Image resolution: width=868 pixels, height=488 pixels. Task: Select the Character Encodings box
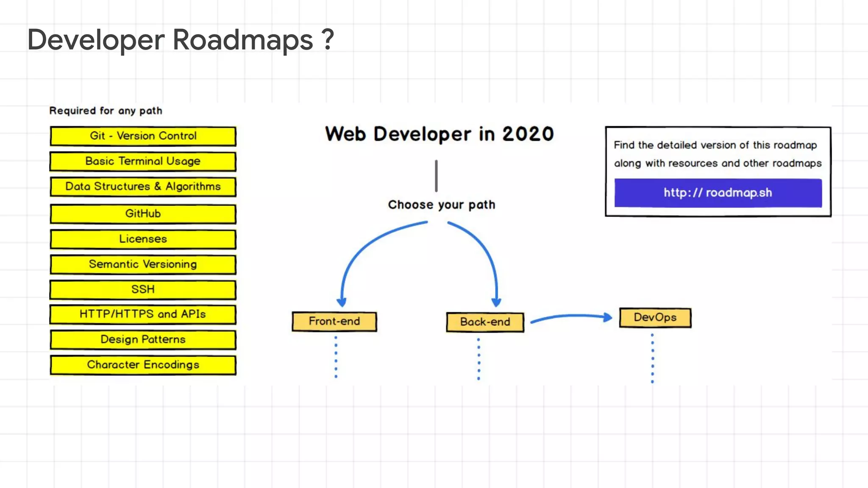143,365
